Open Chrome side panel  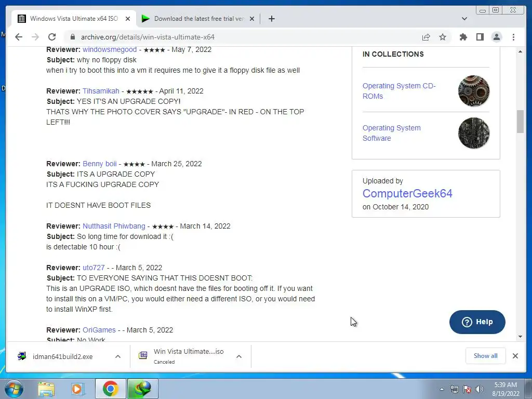click(x=480, y=37)
